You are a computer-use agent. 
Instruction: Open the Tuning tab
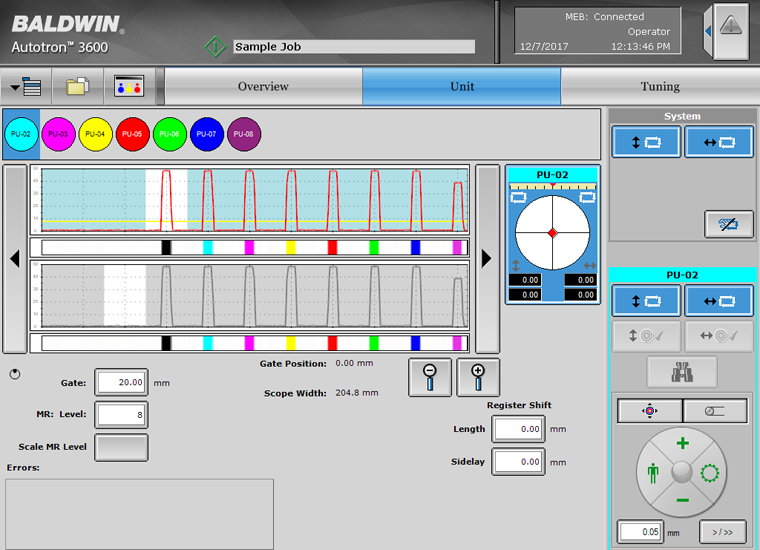coord(660,87)
